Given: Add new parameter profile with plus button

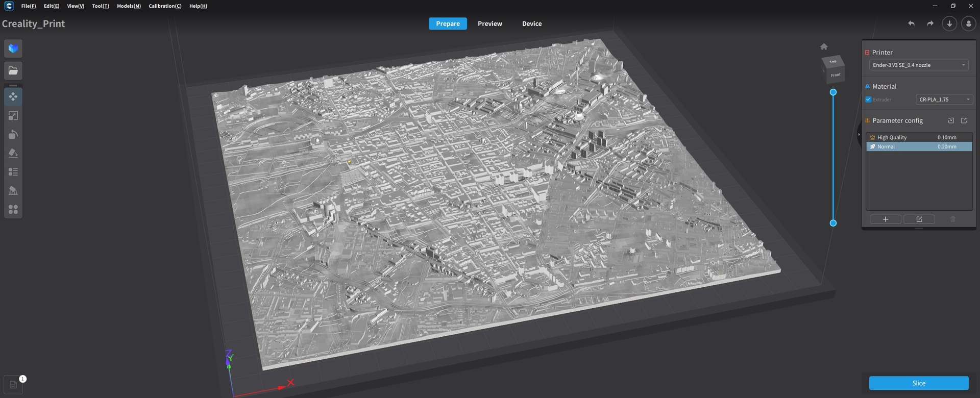Looking at the screenshot, I should tap(886, 219).
